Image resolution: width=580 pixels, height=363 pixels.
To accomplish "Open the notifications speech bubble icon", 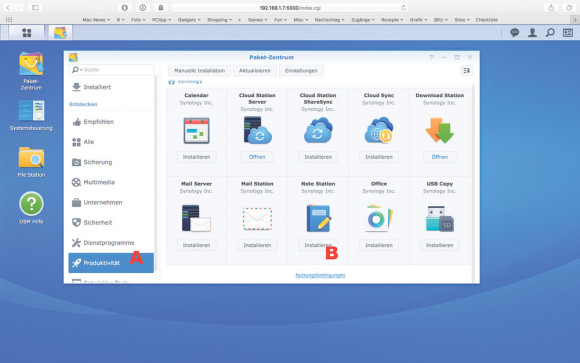I will [515, 33].
